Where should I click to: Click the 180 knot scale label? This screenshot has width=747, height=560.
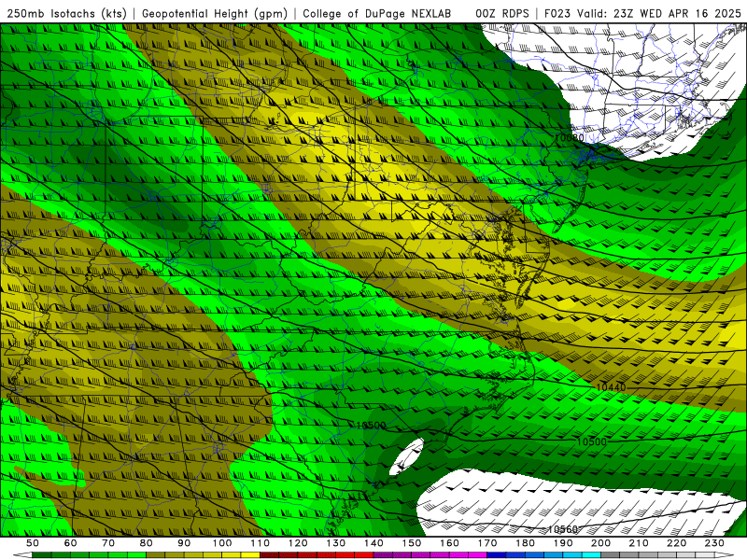pyautogui.click(x=525, y=543)
